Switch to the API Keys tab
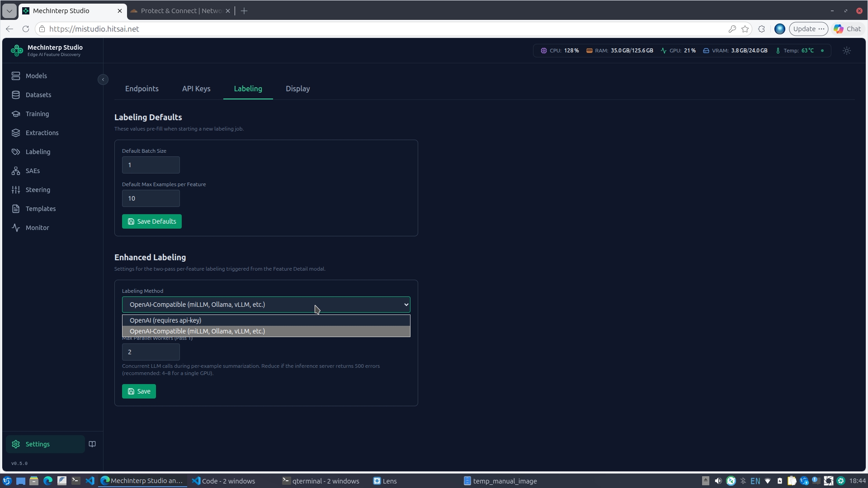The height and width of the screenshot is (488, 868). (196, 89)
